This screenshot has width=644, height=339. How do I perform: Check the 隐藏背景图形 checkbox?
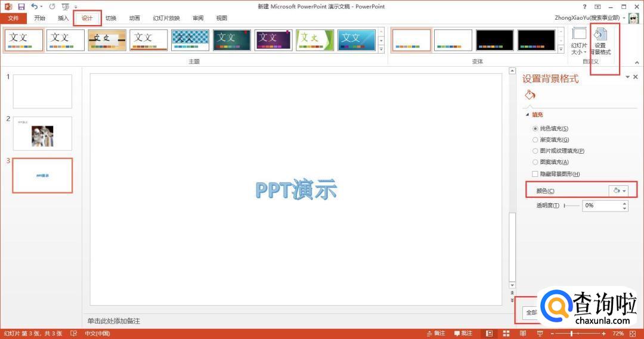(535, 174)
